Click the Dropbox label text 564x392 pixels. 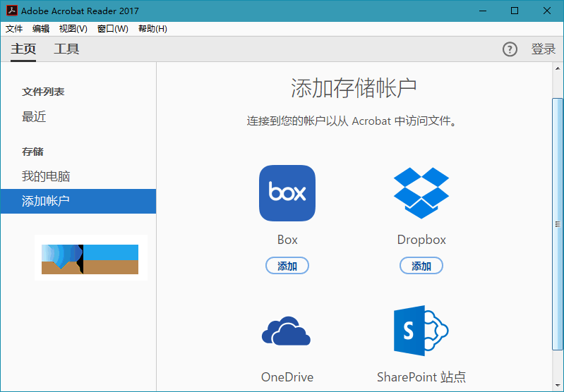421,240
